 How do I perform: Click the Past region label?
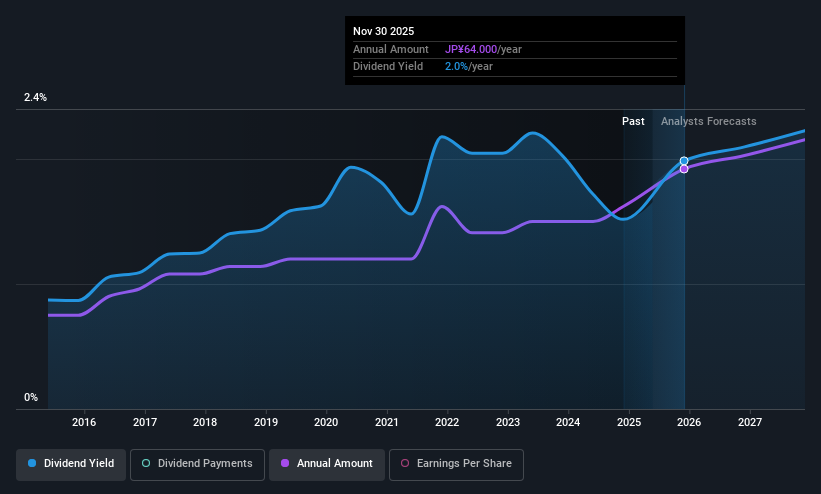633,122
